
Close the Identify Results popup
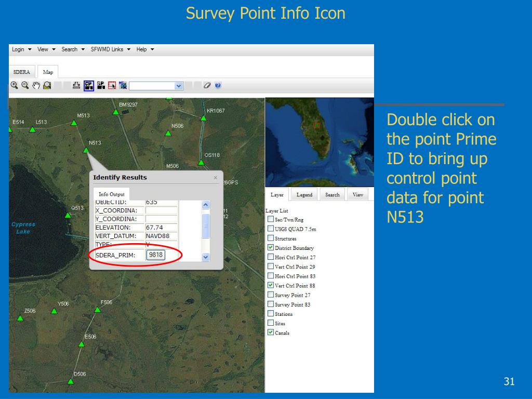(216, 178)
